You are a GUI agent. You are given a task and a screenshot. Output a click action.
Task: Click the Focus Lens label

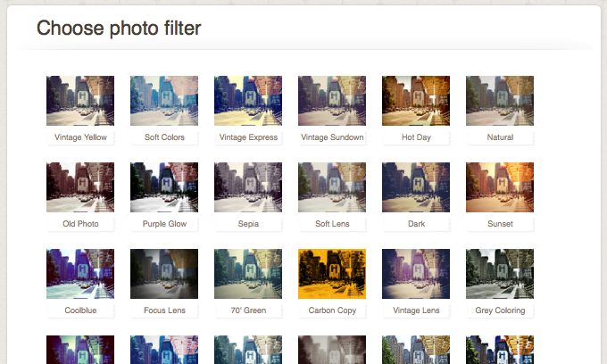[x=164, y=310]
